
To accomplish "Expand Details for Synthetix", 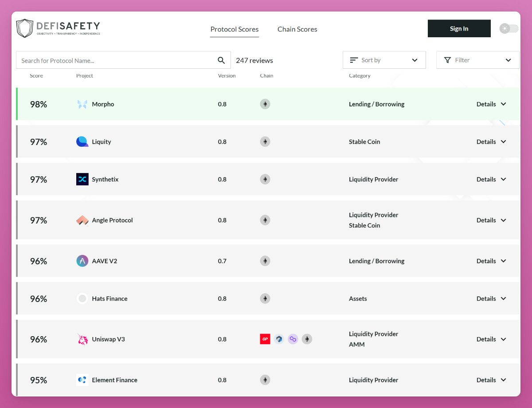I will 491,179.
